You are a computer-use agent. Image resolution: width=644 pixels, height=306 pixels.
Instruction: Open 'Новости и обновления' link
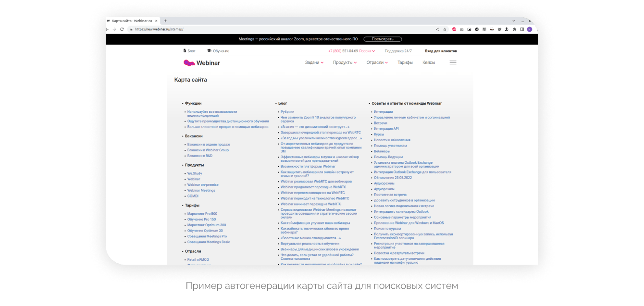[x=392, y=140]
